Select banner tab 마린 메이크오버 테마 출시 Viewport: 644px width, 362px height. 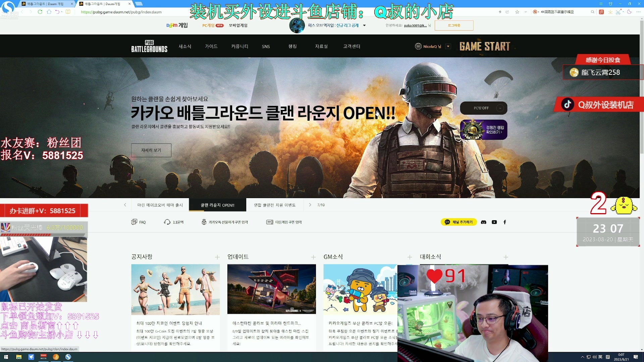(160, 205)
